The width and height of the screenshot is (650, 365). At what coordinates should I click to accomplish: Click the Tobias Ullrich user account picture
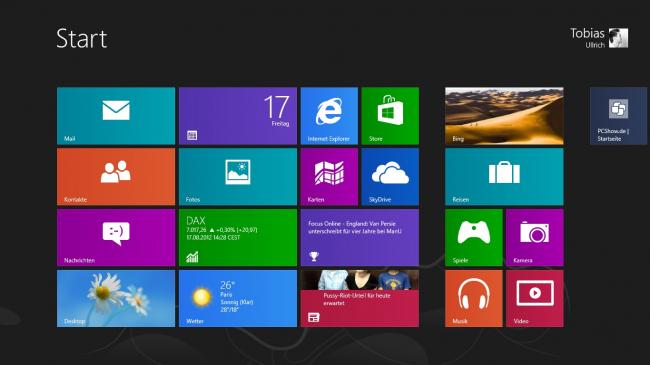[618, 38]
